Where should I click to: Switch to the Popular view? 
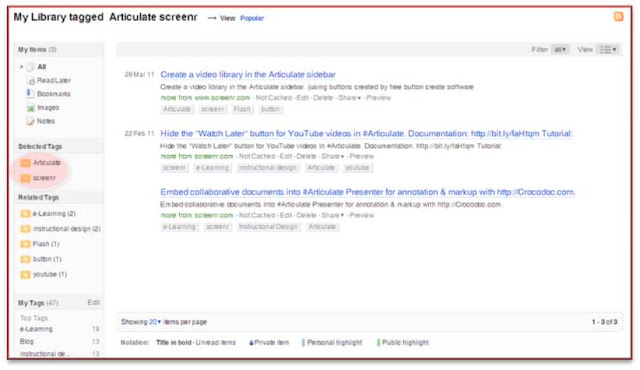[252, 18]
